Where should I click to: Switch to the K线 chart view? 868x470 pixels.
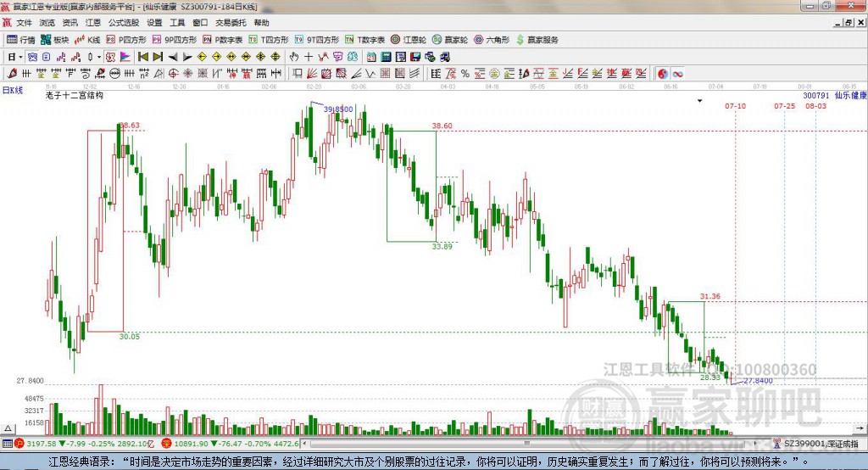[x=87, y=40]
